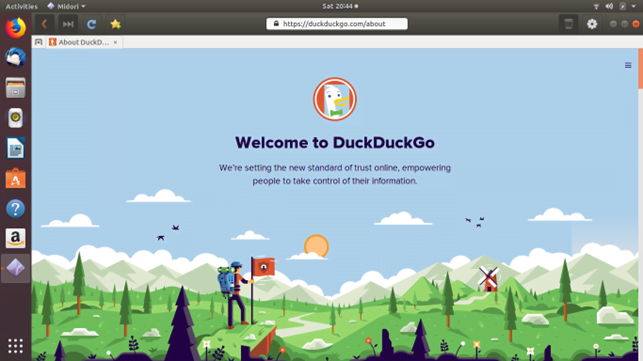
Task: Open the Activities overview
Action: (x=21, y=6)
